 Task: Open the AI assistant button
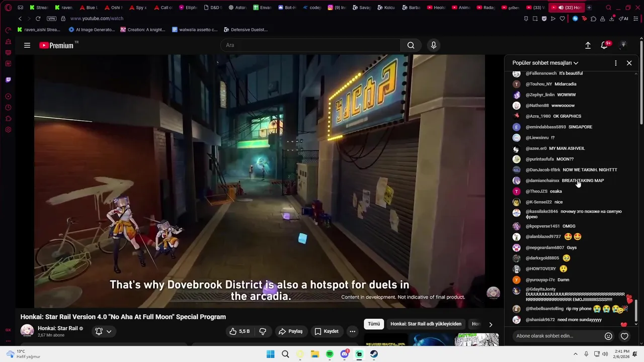pyautogui.click(x=624, y=19)
